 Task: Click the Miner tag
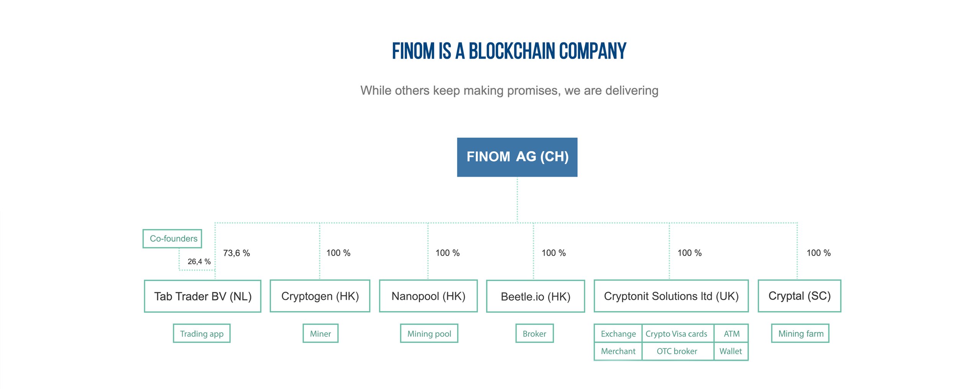320,333
